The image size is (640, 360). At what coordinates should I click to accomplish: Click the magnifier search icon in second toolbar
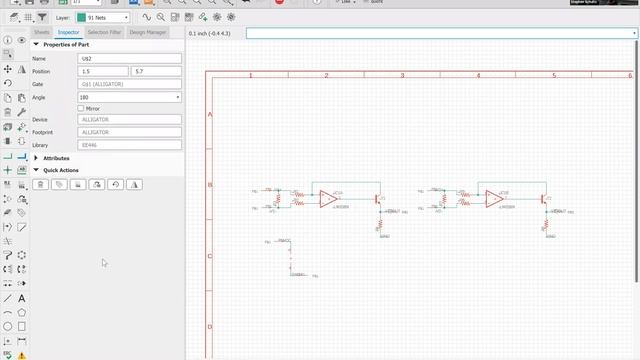pyautogui.click(x=161, y=17)
